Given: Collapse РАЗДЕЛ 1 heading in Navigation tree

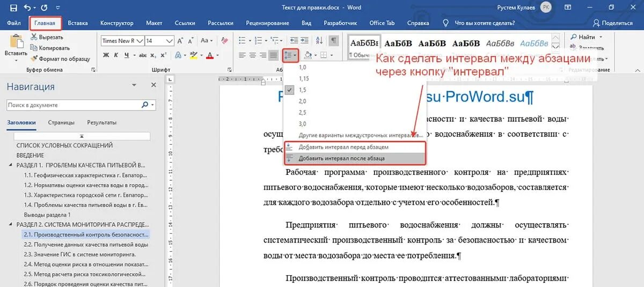Looking at the screenshot, I should click(x=12, y=165).
